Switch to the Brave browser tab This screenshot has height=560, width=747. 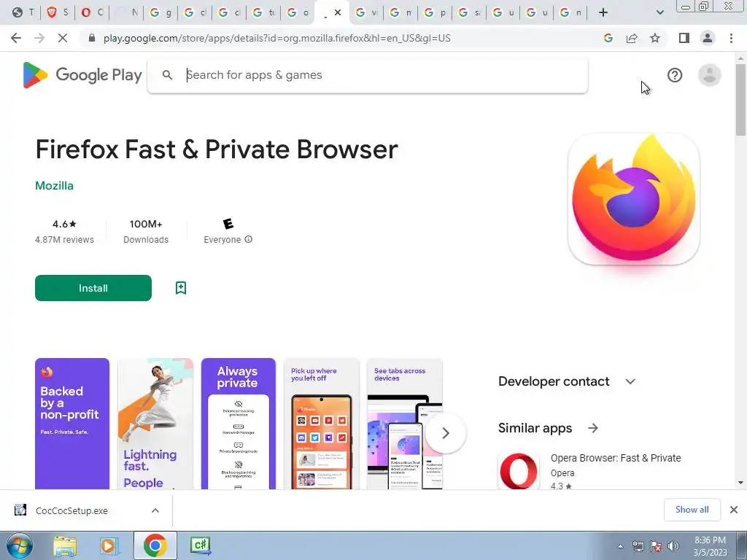point(58,12)
